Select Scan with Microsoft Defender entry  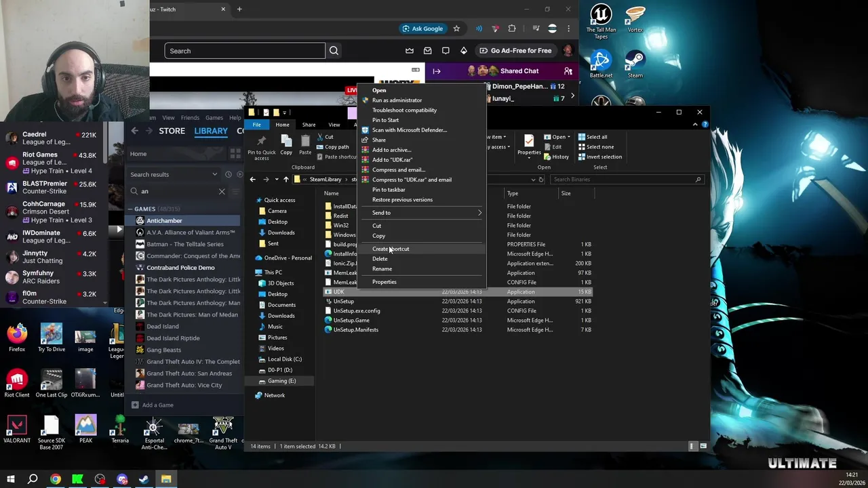coord(409,130)
